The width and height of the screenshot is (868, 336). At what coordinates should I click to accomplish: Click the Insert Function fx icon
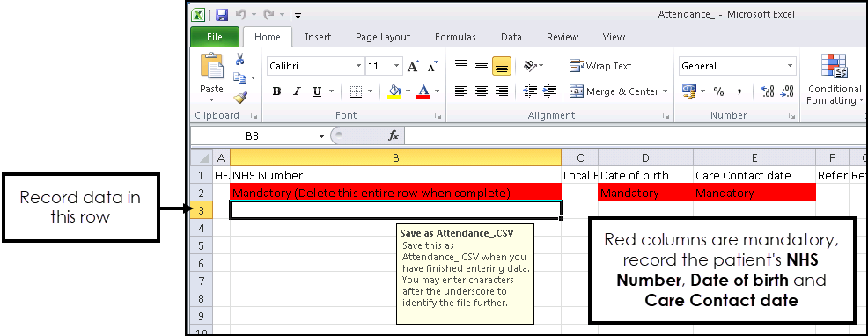tap(394, 135)
